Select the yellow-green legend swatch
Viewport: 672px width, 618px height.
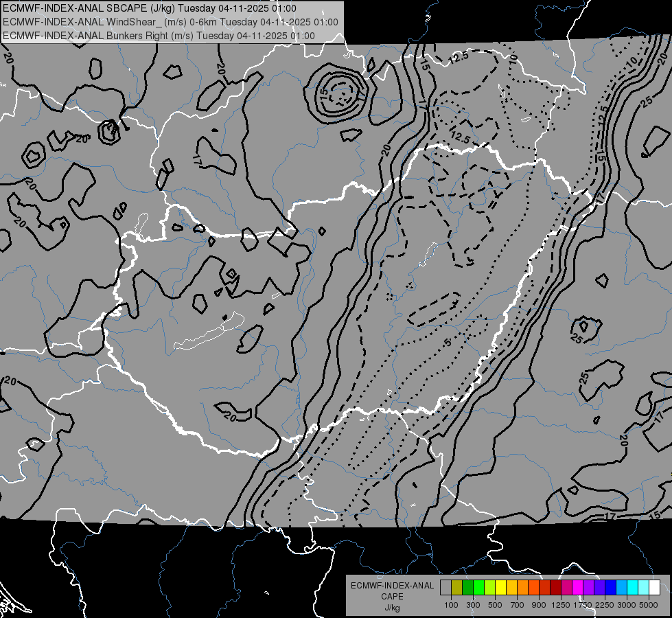[x=490, y=587]
